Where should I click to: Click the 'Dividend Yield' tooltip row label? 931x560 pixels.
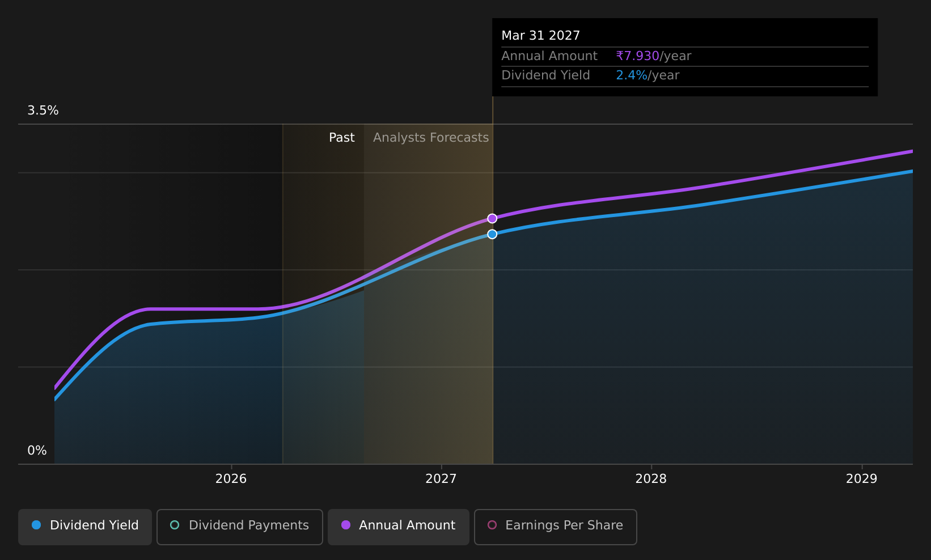[x=545, y=75]
